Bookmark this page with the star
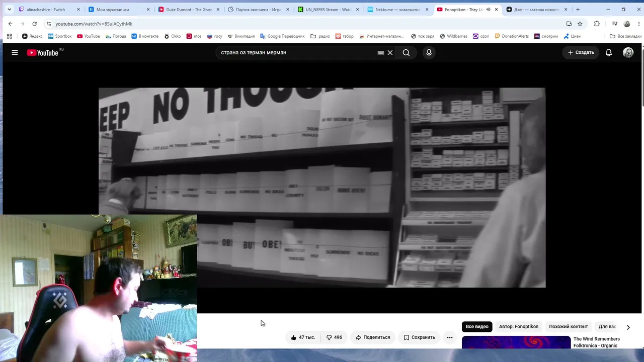Image resolution: width=644 pixels, height=362 pixels. pyautogui.click(x=580, y=24)
